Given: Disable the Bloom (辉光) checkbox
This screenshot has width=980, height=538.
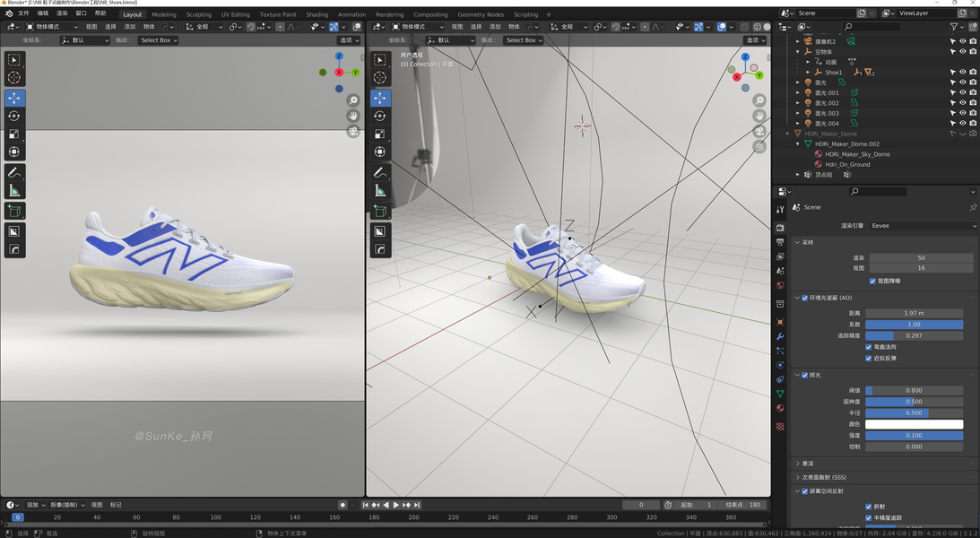Looking at the screenshot, I should point(805,376).
